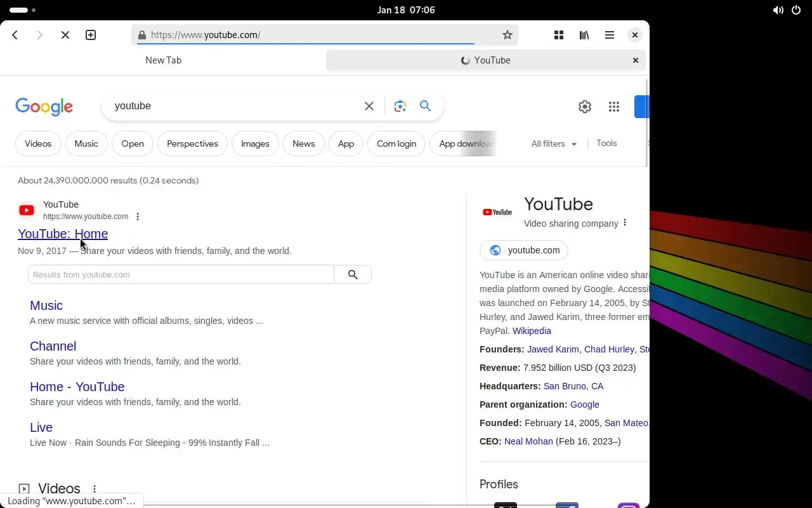This screenshot has width=812, height=508.
Task: Open search Tools
Action: [606, 144]
